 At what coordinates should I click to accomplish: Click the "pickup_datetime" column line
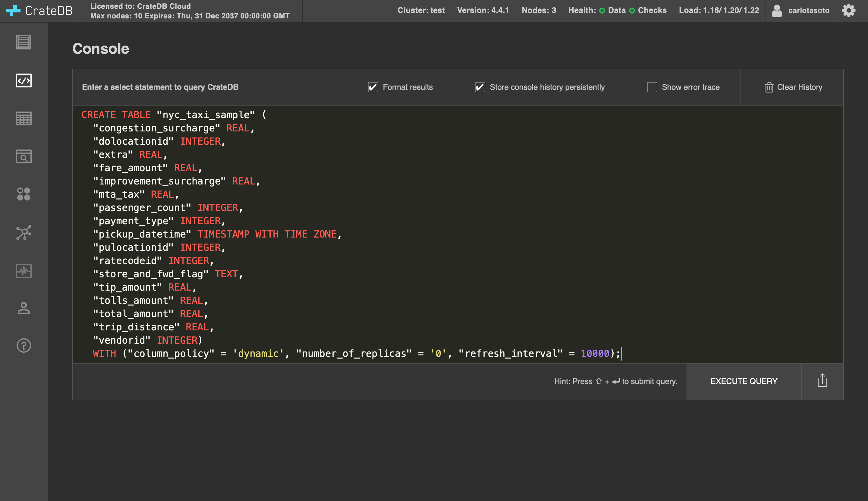217,234
